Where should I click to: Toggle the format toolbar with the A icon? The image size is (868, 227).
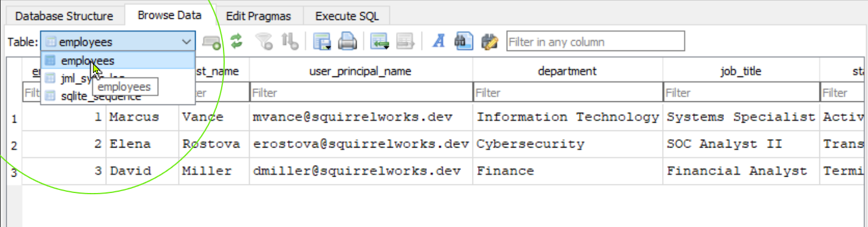pyautogui.click(x=439, y=41)
